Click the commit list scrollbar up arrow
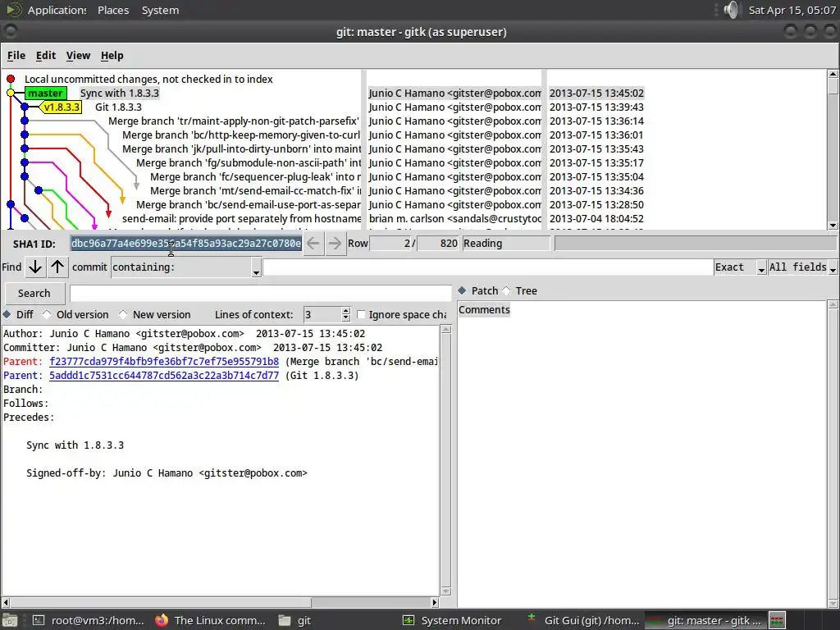840x630 pixels. point(833,74)
